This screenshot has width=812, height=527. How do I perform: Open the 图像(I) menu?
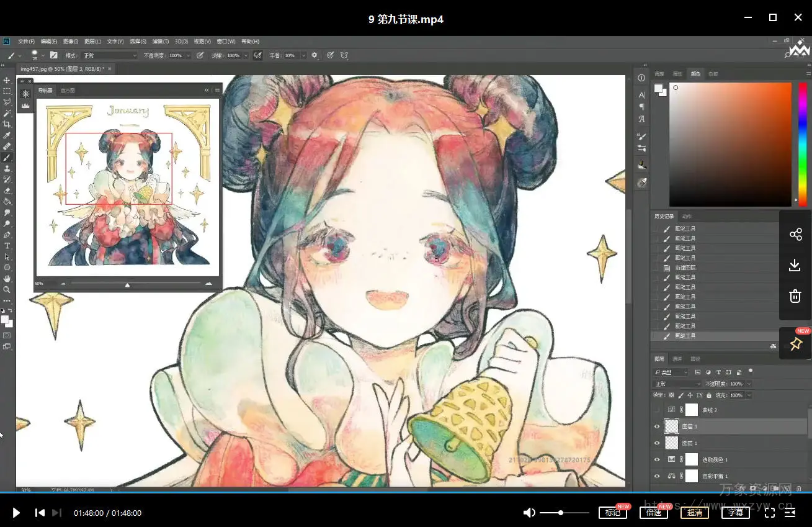pos(70,42)
